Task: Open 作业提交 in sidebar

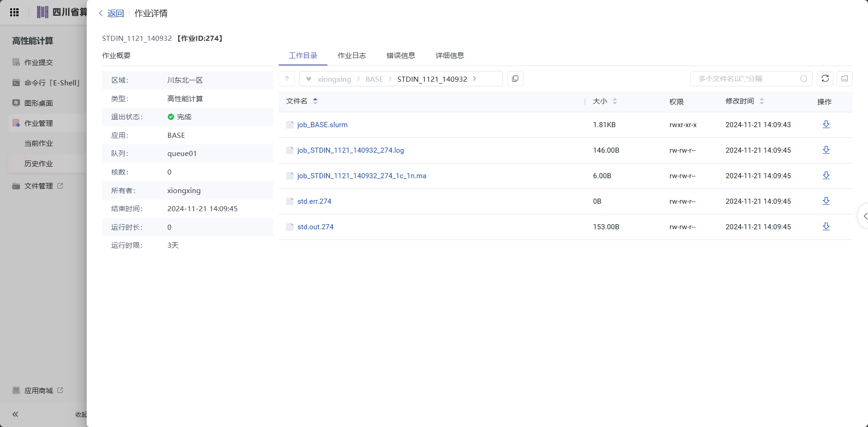Action: tap(38, 62)
